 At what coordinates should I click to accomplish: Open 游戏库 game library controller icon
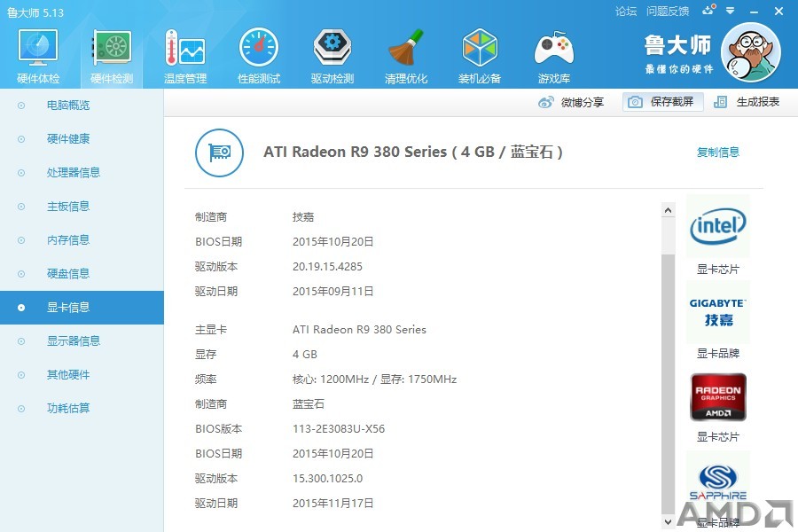[553, 56]
